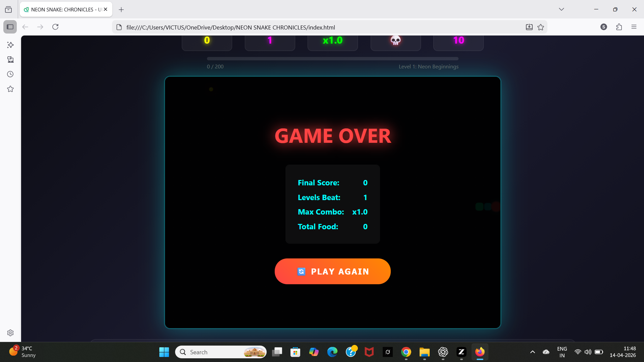The height and width of the screenshot is (362, 644).
Task: Open the clock and date panel
Action: click(x=623, y=352)
